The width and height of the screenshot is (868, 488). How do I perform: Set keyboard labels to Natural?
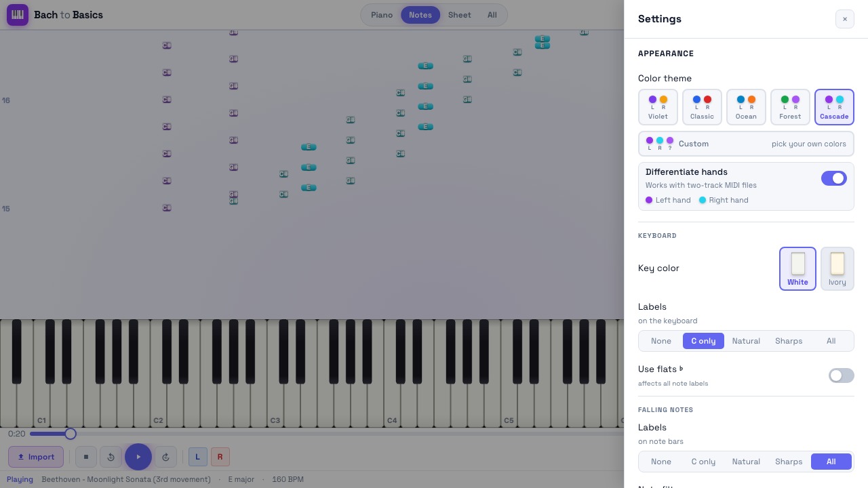746,341
